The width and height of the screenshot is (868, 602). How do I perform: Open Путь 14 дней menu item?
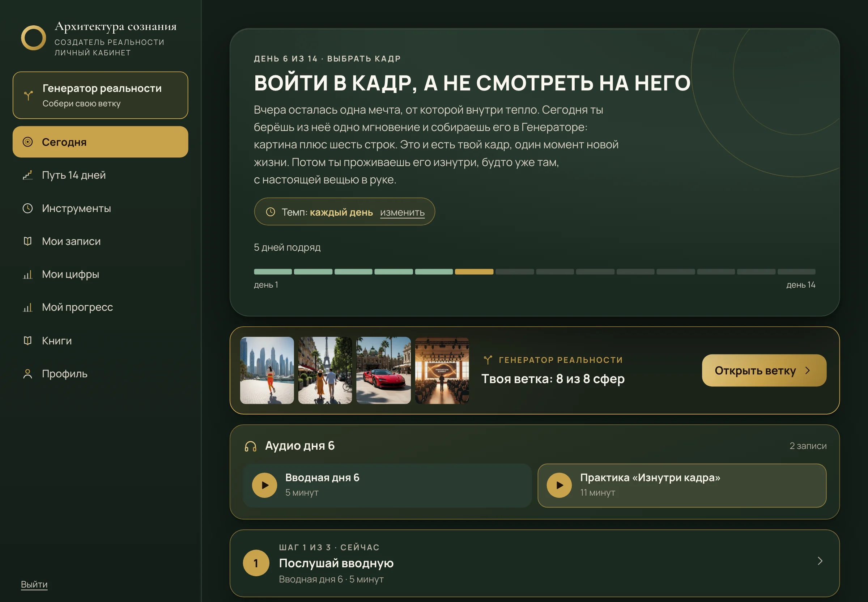100,175
